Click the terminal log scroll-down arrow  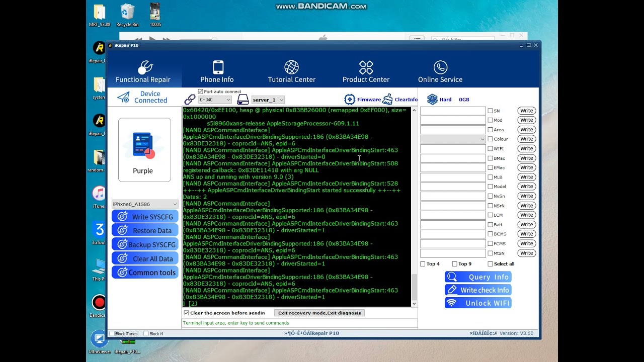point(414,304)
